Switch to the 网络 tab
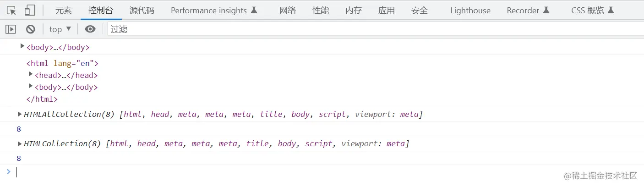644x187 pixels. [288, 10]
